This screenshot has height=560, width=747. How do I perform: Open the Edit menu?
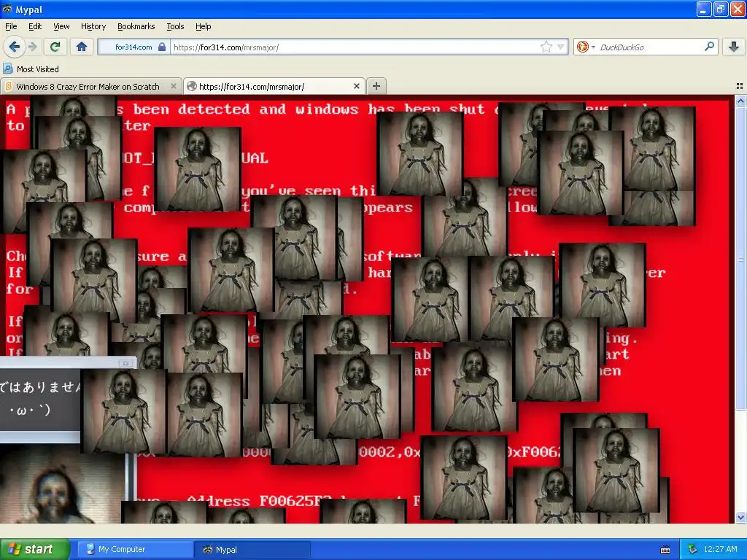pos(35,26)
